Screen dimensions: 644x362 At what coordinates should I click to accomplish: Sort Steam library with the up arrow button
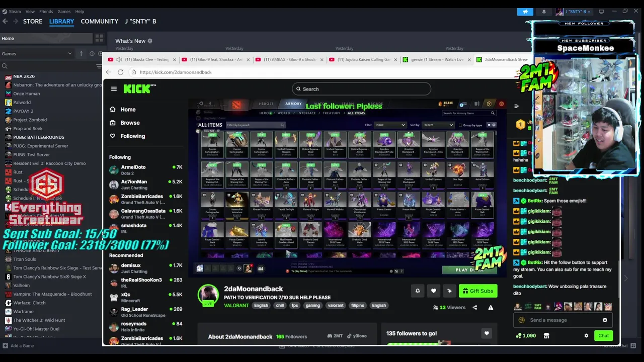[x=81, y=53]
